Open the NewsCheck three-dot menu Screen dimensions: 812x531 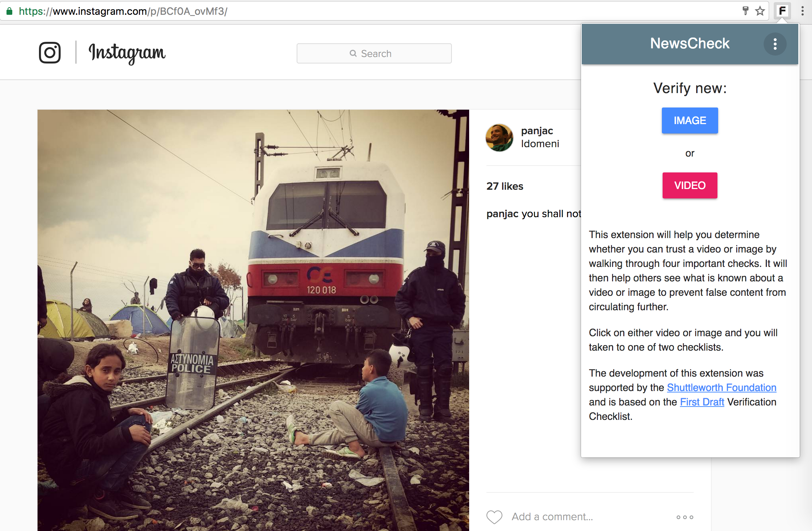pos(775,44)
